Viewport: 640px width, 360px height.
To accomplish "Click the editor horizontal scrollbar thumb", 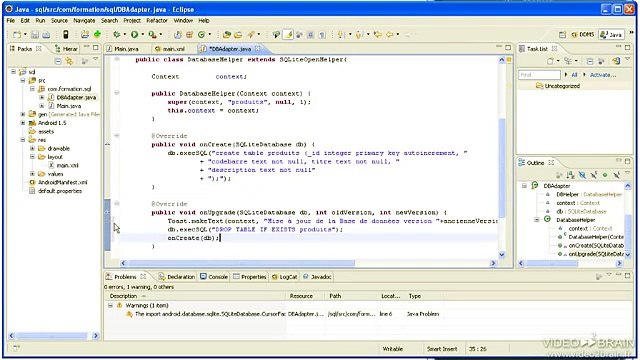I will click(x=242, y=263).
